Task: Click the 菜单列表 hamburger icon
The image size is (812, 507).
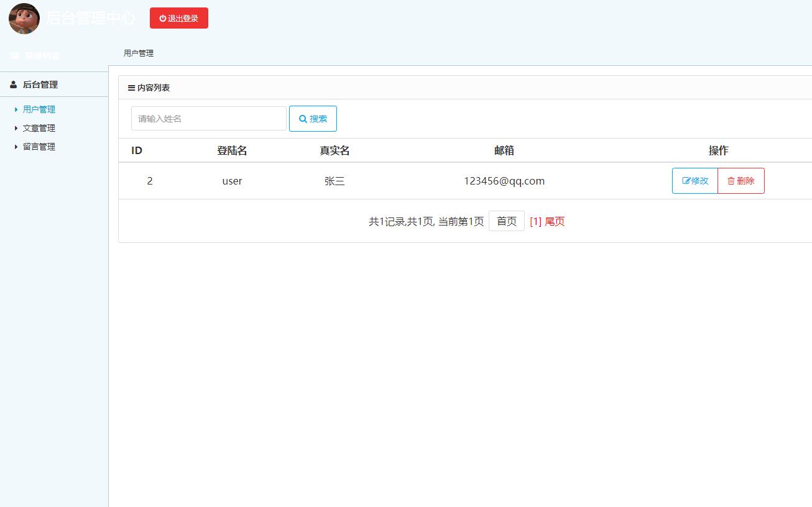Action: click(14, 56)
